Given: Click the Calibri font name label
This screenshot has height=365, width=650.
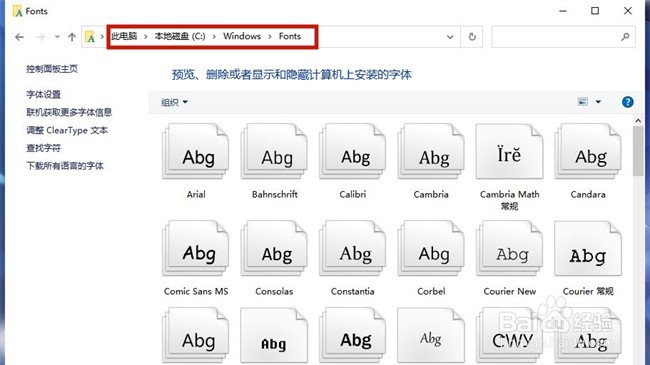Looking at the screenshot, I should 353,194.
